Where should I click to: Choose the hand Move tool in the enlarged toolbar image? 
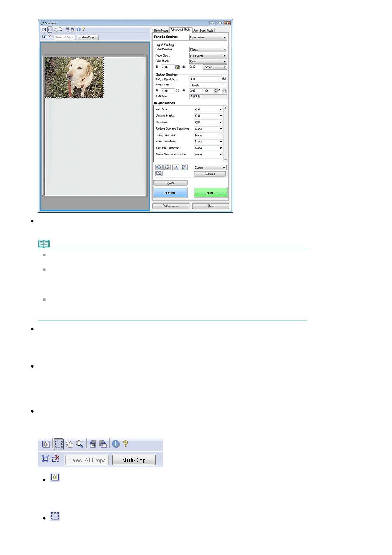(x=69, y=444)
